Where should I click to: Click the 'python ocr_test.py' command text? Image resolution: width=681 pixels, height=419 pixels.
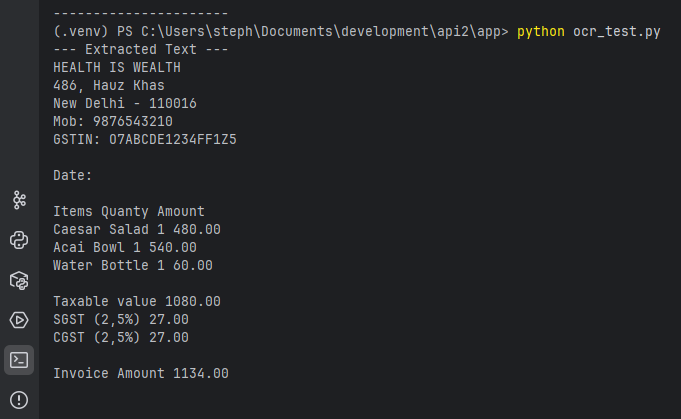point(588,32)
